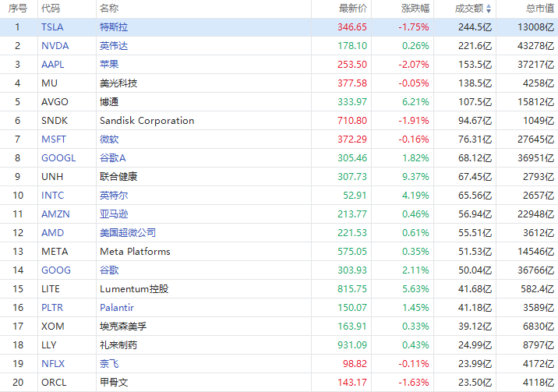
Task: Sort by 成交额 using the sort arrow icon
Action: pos(489,9)
